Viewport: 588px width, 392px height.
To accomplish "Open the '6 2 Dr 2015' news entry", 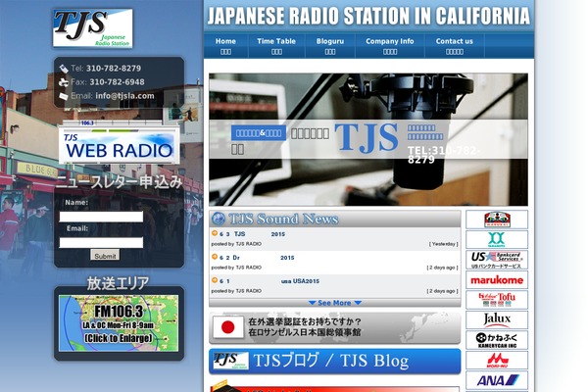I will (257, 258).
